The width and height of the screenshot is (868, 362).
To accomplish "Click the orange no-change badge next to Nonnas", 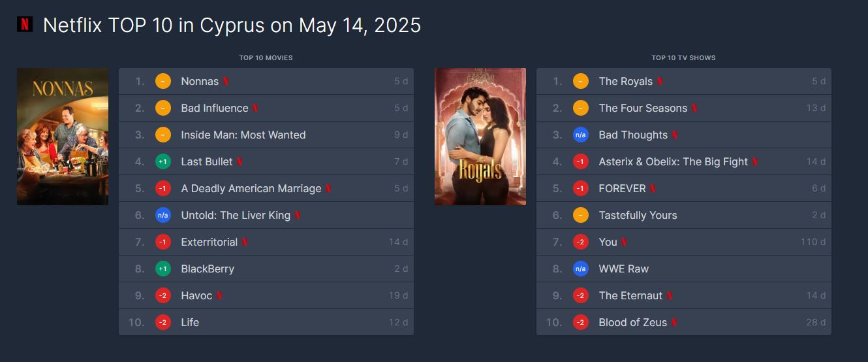I will tap(163, 81).
